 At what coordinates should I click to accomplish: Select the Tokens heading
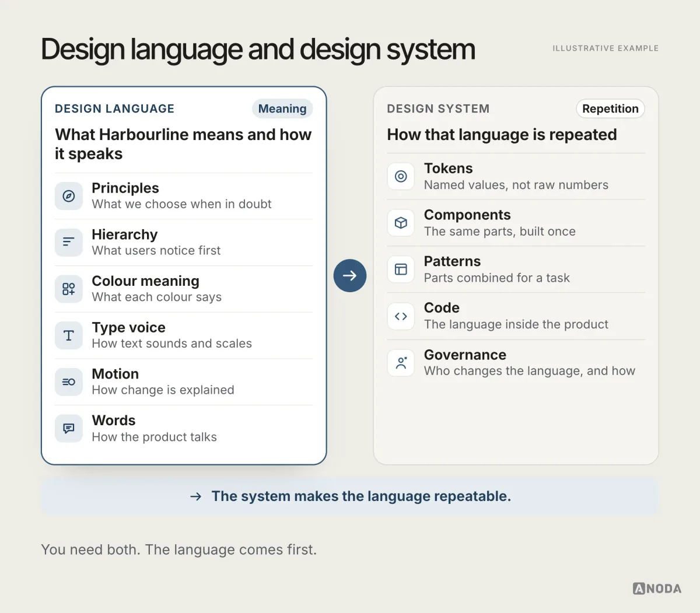coord(449,169)
